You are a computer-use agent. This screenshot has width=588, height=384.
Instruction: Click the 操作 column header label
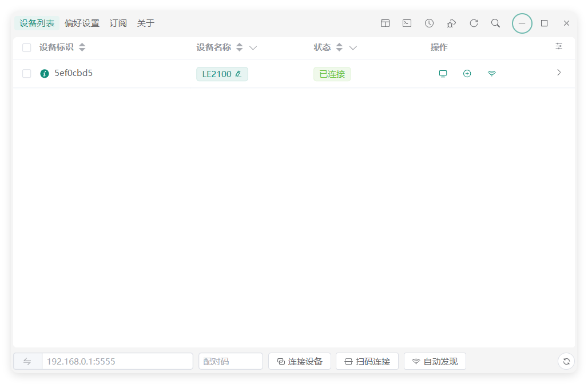(x=439, y=47)
